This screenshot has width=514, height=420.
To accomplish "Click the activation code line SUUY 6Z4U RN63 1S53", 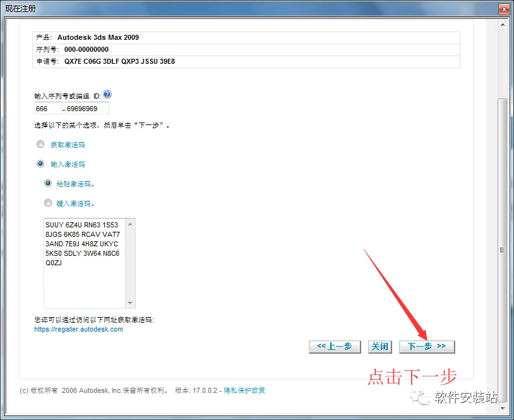I will pyautogui.click(x=81, y=225).
